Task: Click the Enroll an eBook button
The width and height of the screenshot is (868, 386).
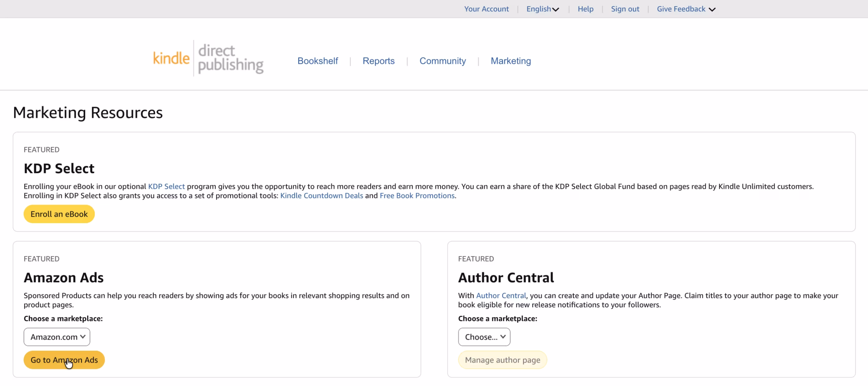Action: (59, 214)
